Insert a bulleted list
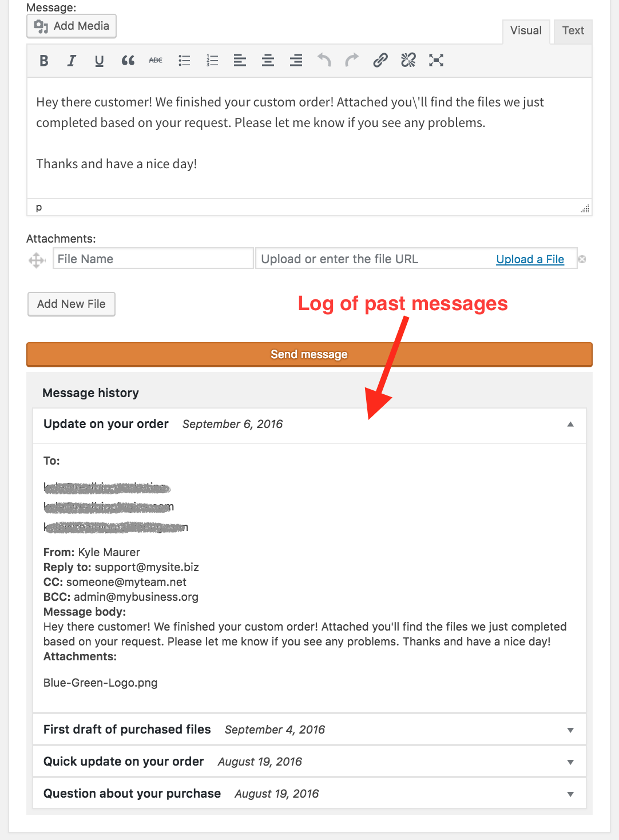 click(x=184, y=61)
